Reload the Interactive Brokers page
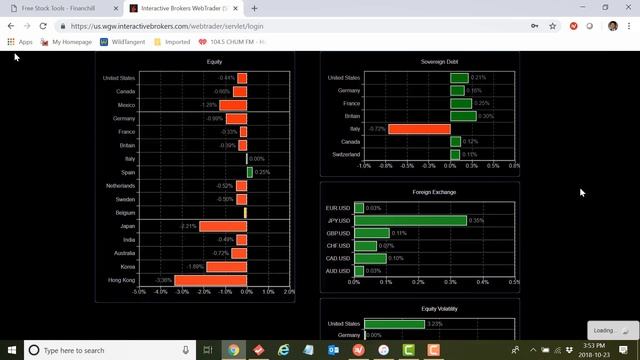Viewport: 640px width, 360px height. 43,26
